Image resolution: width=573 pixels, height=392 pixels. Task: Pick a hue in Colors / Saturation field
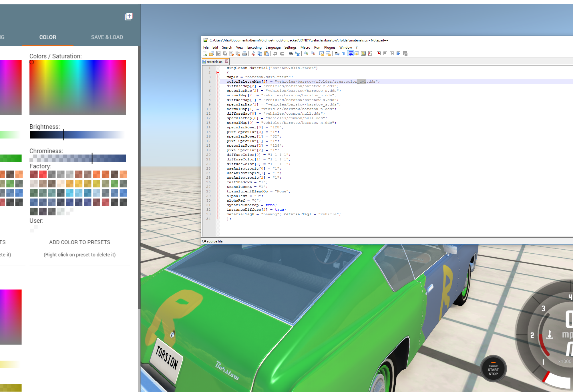pyautogui.click(x=78, y=87)
